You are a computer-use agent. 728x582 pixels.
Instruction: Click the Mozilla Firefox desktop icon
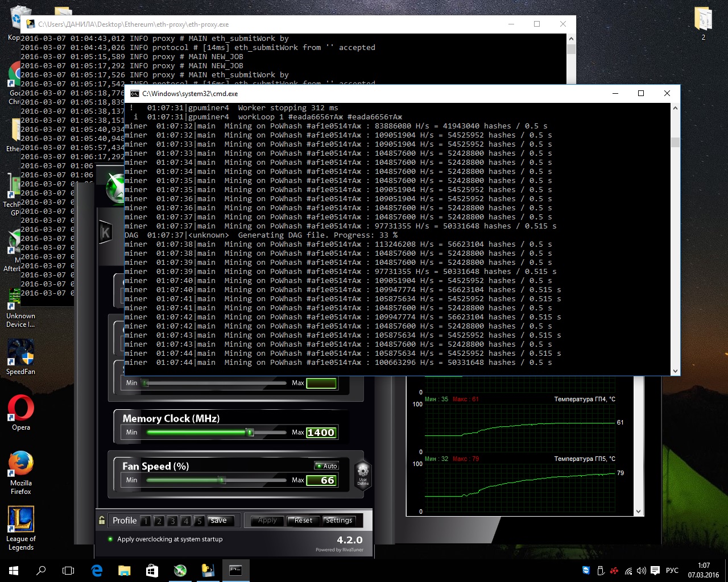[x=20, y=472]
